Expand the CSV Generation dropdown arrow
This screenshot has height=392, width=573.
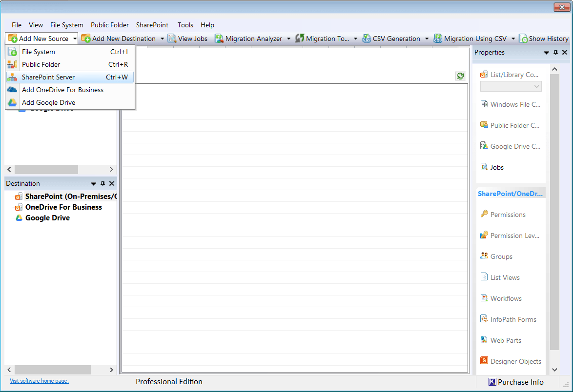(x=427, y=39)
